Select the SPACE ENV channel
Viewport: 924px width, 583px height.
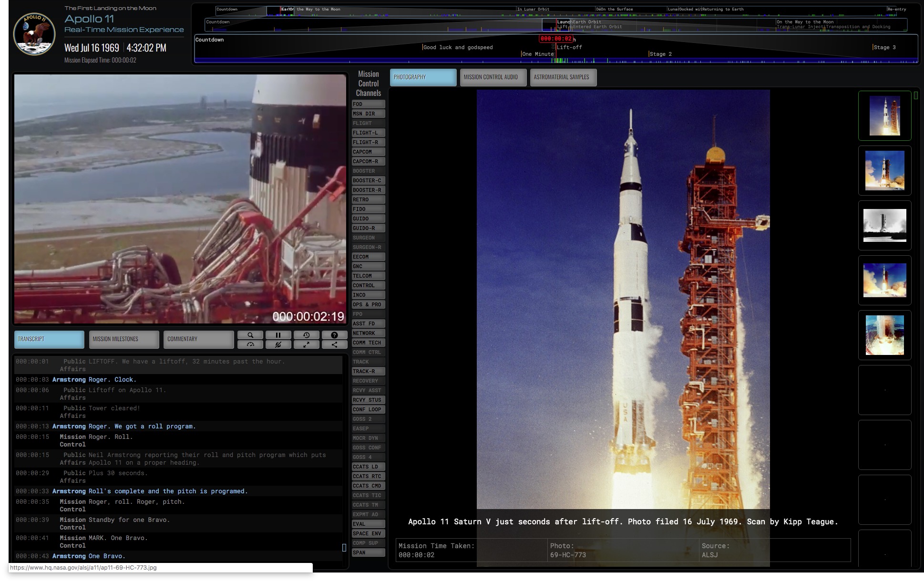(368, 533)
